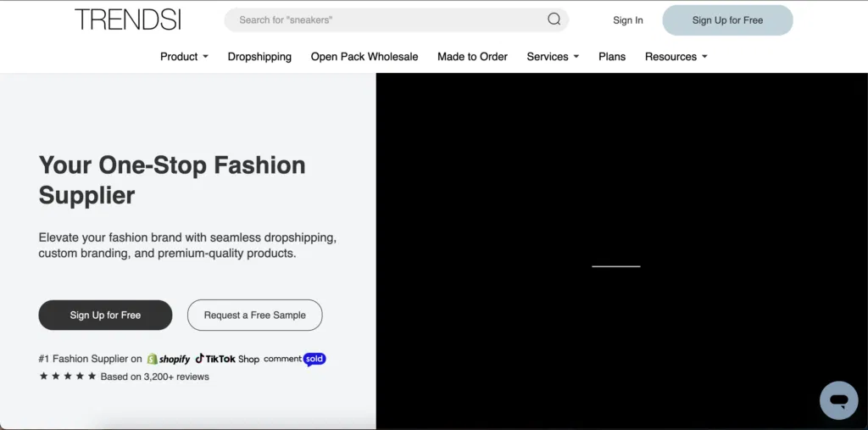
Task: Click "#1 Fashion Supplier on" text
Action: point(90,359)
